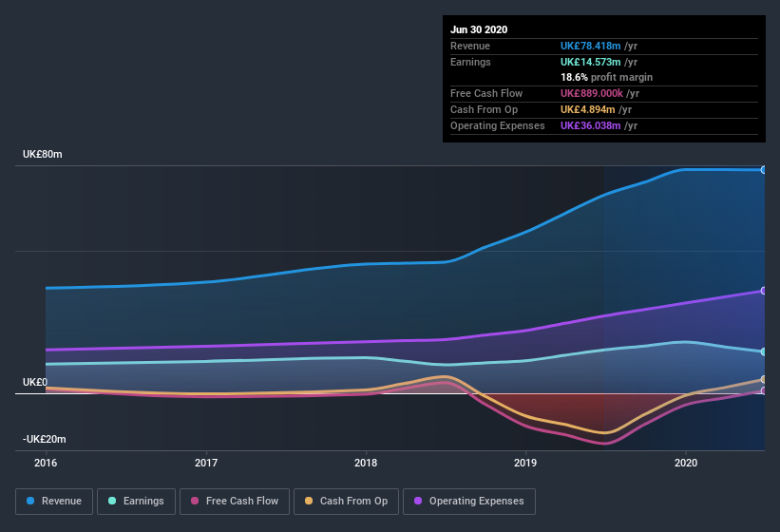This screenshot has width=780, height=532.
Task: Click the UK£78.418m revenue value
Action: (591, 46)
